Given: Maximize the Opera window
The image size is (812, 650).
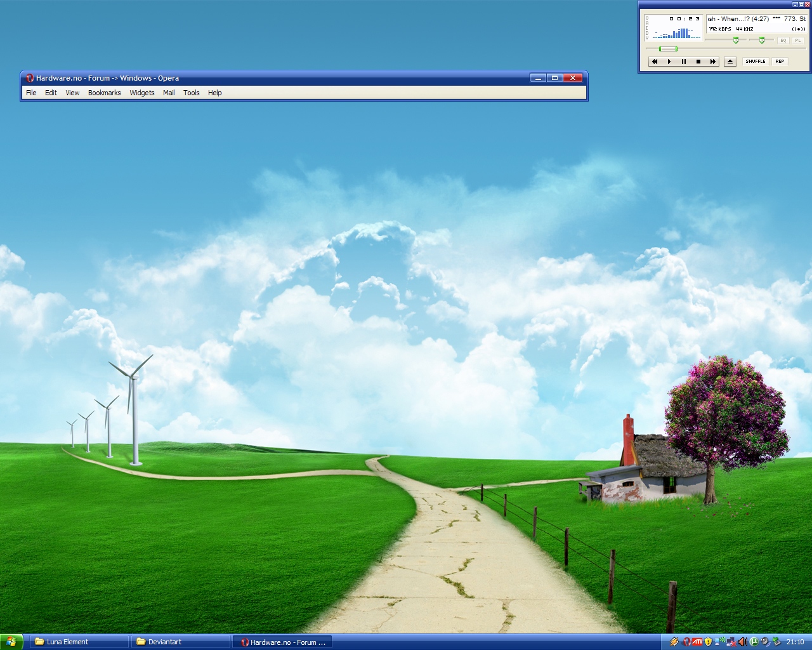Looking at the screenshot, I should tap(554, 78).
